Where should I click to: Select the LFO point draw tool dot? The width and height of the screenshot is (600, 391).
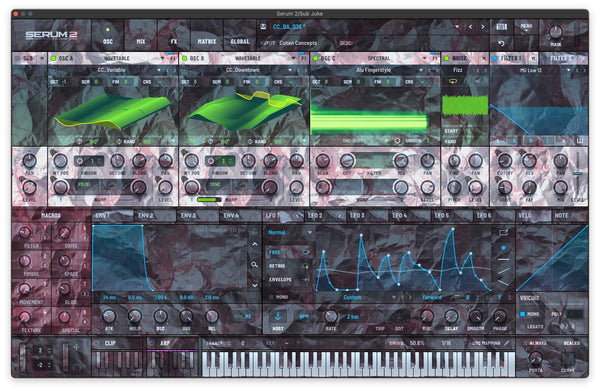[x=503, y=248]
